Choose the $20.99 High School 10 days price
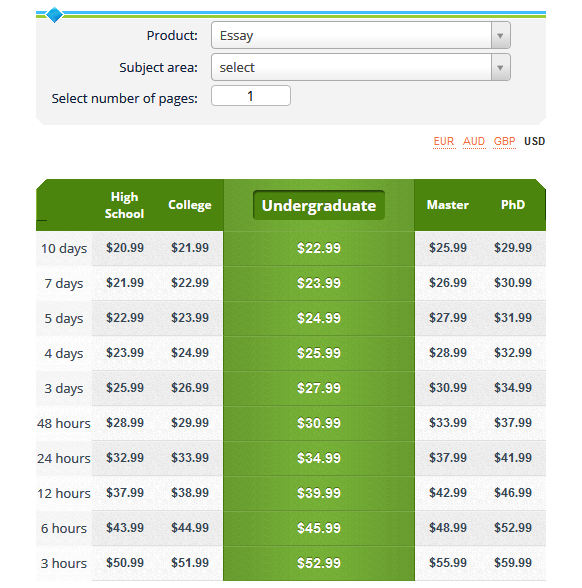The height and width of the screenshot is (588, 582). 125,248
